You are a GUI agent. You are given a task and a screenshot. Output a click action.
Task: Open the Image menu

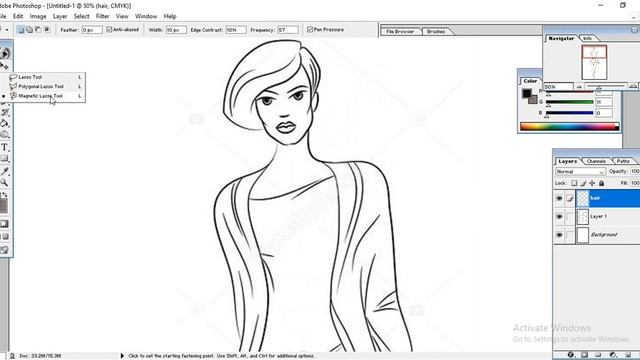pos(38,16)
